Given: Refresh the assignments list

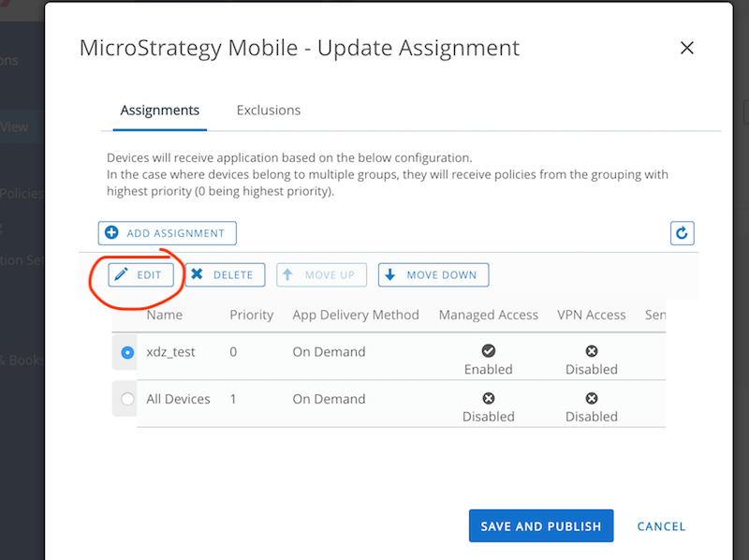Looking at the screenshot, I should click(x=682, y=233).
